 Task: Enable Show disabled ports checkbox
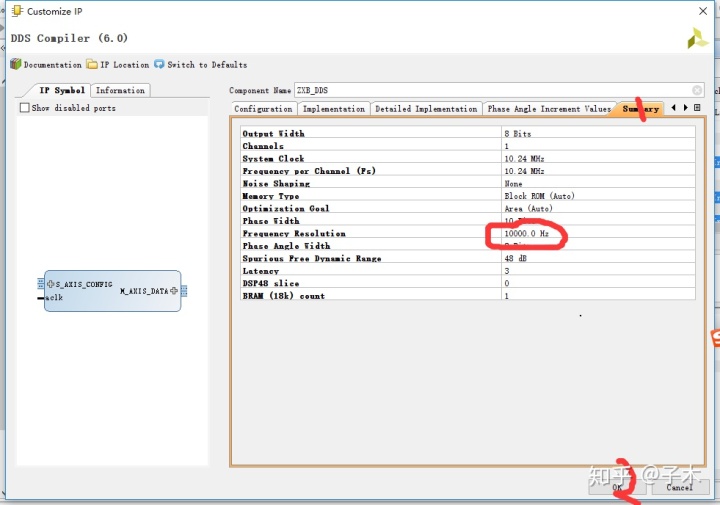pyautogui.click(x=25, y=108)
